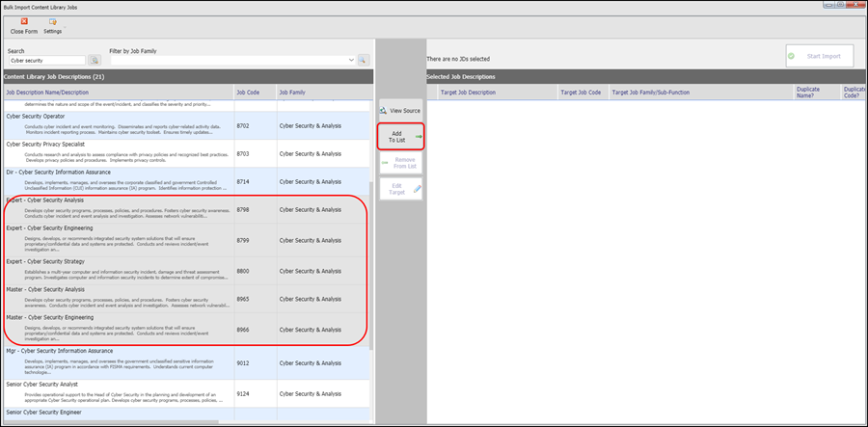
Task: Expand the Filter by Job Family dropdown
Action: point(351,60)
